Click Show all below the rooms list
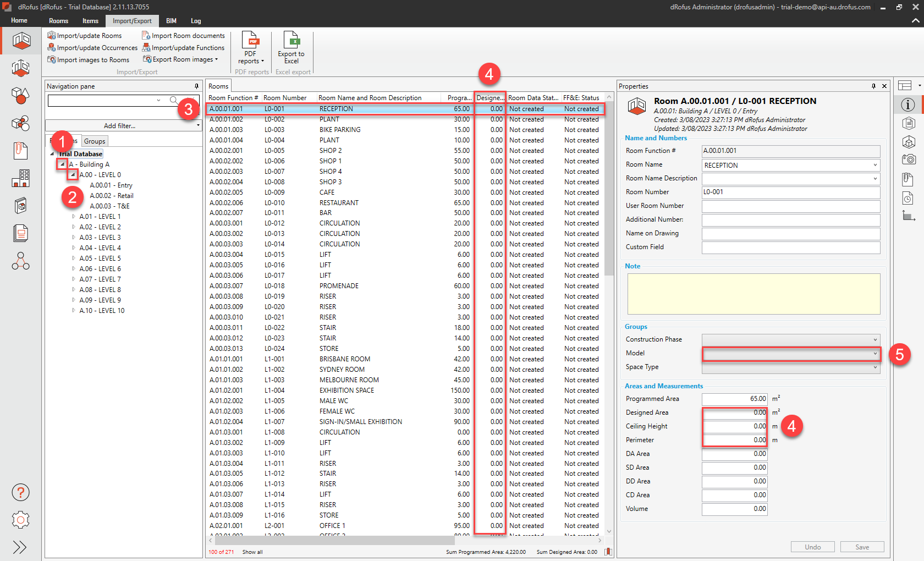 coord(252,552)
